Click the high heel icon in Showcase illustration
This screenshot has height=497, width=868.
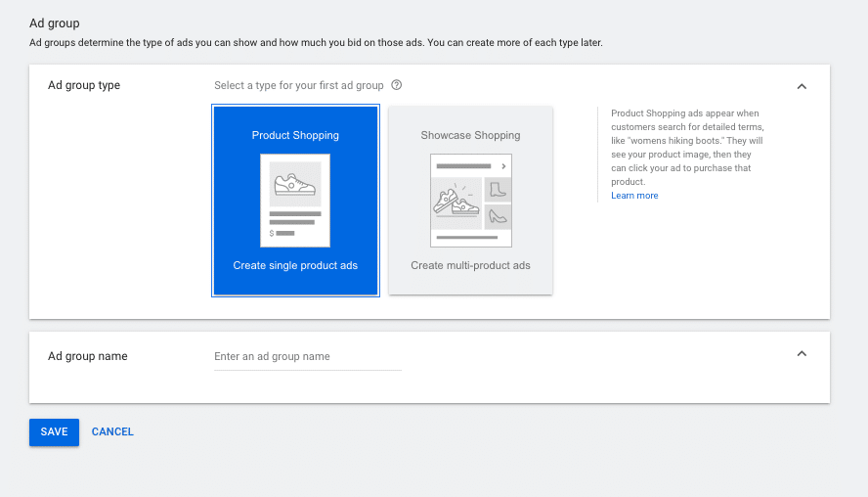[499, 217]
